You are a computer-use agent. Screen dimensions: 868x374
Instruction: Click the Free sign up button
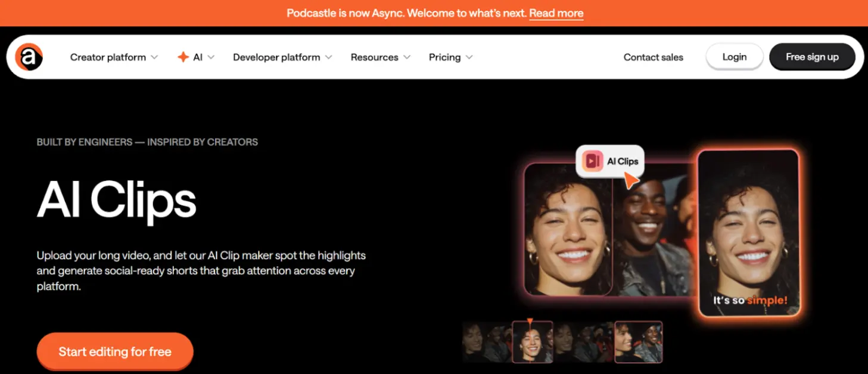pos(811,57)
